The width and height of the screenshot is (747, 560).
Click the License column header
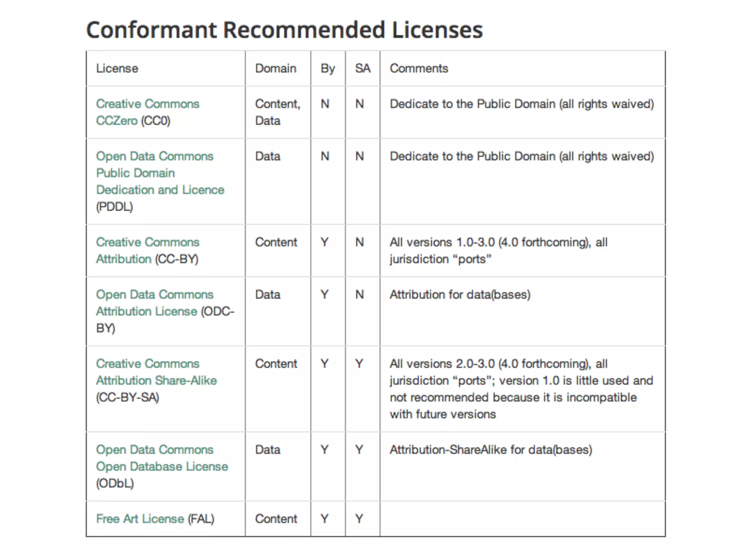coord(117,69)
